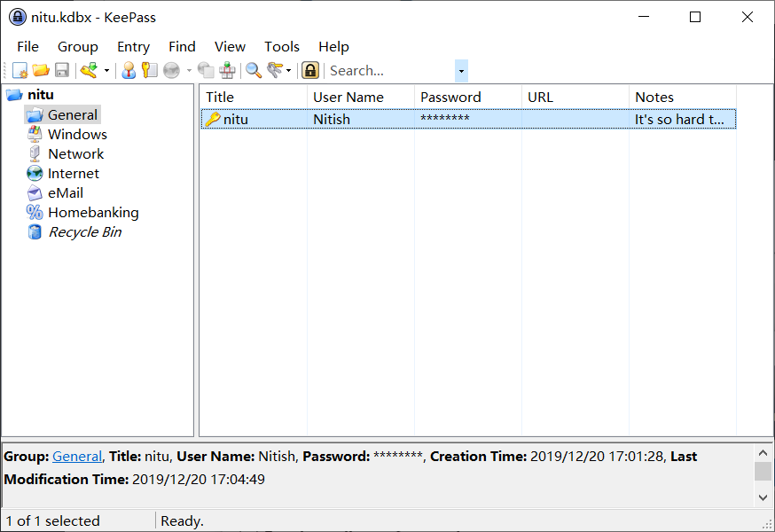
Task: Open the Entry menu
Action: [133, 46]
